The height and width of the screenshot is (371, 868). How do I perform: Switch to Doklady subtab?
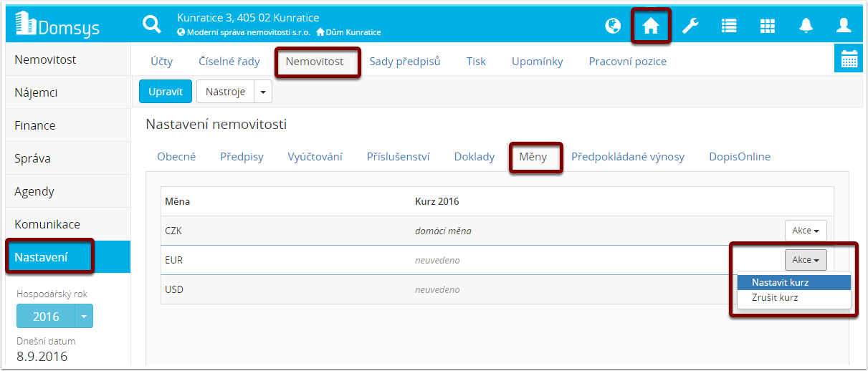click(x=474, y=157)
